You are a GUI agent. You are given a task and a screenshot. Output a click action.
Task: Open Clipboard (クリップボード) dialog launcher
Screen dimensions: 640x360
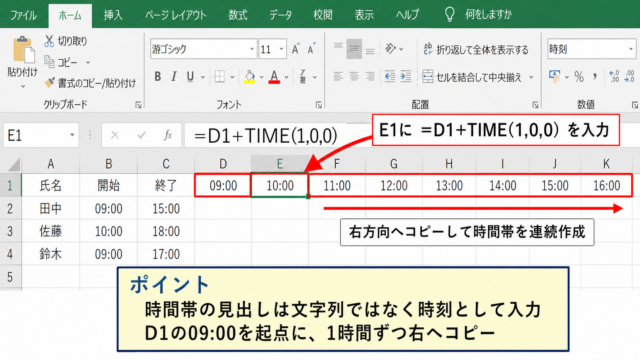[x=138, y=105]
